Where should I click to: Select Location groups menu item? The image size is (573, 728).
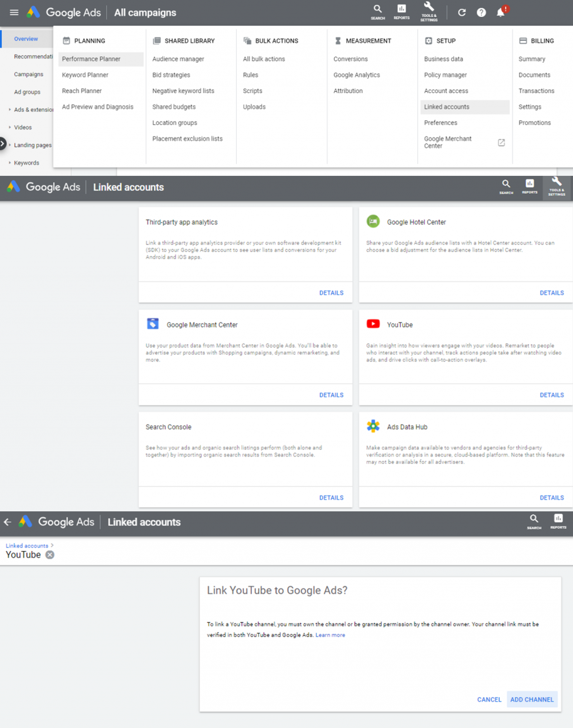click(x=174, y=123)
